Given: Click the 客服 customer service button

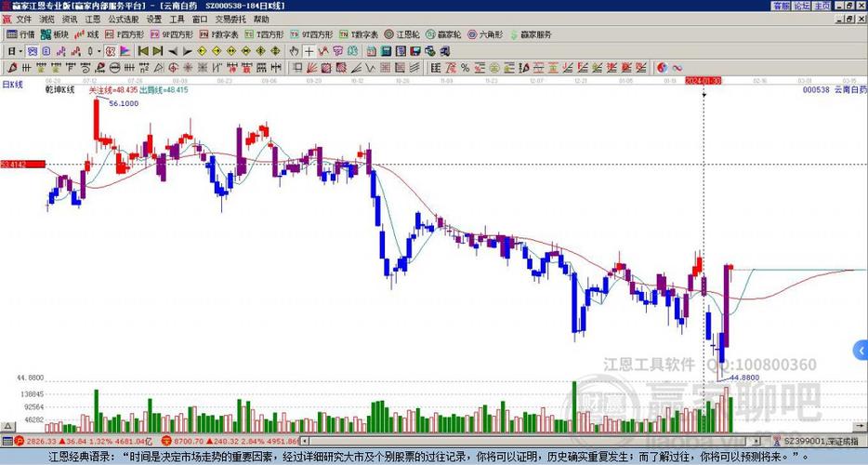Looking at the screenshot, I should pyautogui.click(x=782, y=6).
